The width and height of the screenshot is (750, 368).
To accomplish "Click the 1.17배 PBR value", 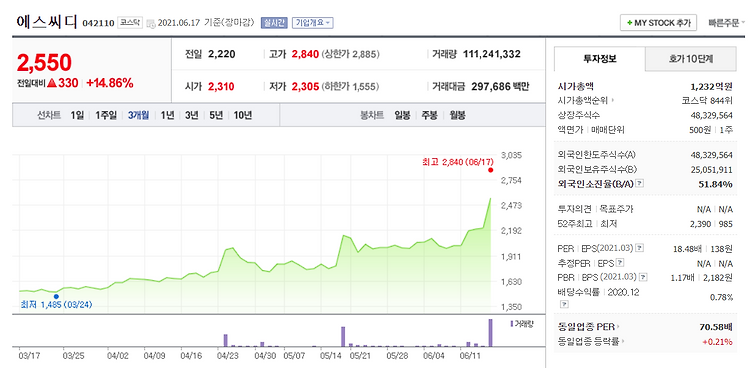I will point(684,277).
